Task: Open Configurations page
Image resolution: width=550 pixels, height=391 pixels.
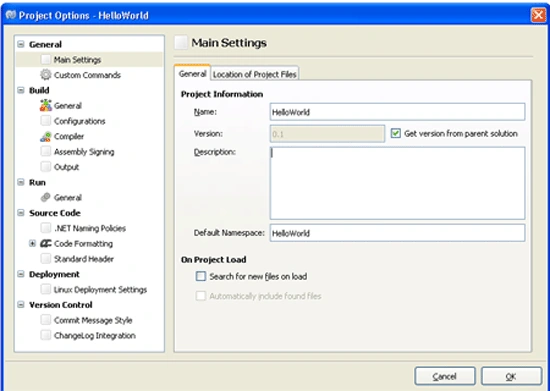Action: [80, 121]
